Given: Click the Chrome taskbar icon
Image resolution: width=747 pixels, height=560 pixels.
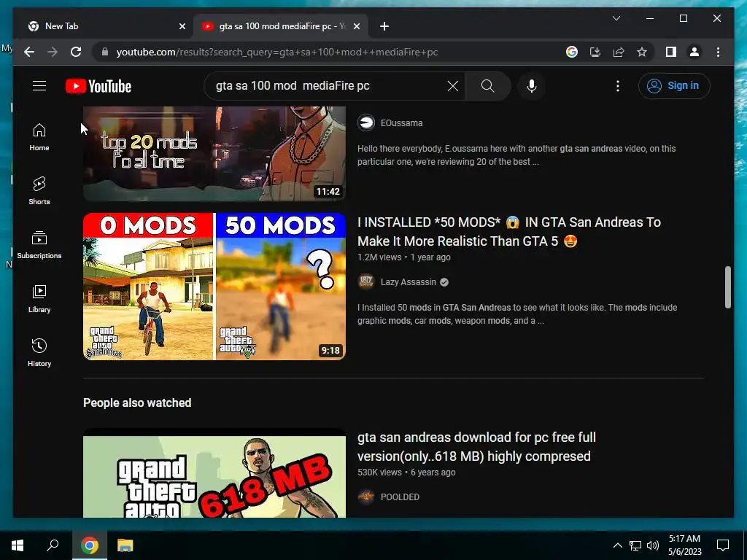Looking at the screenshot, I should (x=89, y=545).
